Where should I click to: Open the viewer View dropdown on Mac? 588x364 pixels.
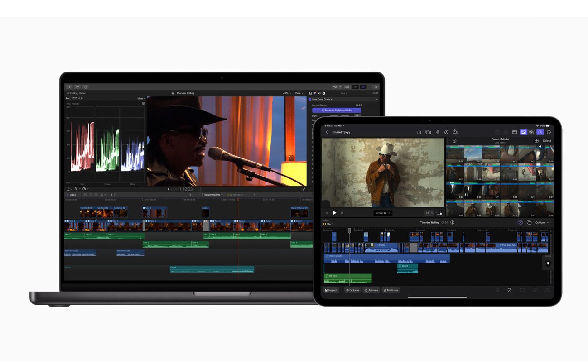[299, 93]
